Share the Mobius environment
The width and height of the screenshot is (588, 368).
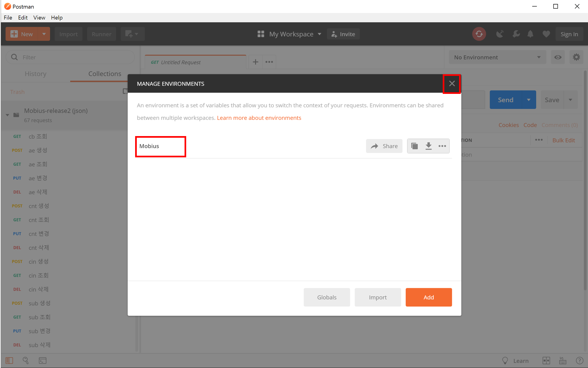coord(384,146)
